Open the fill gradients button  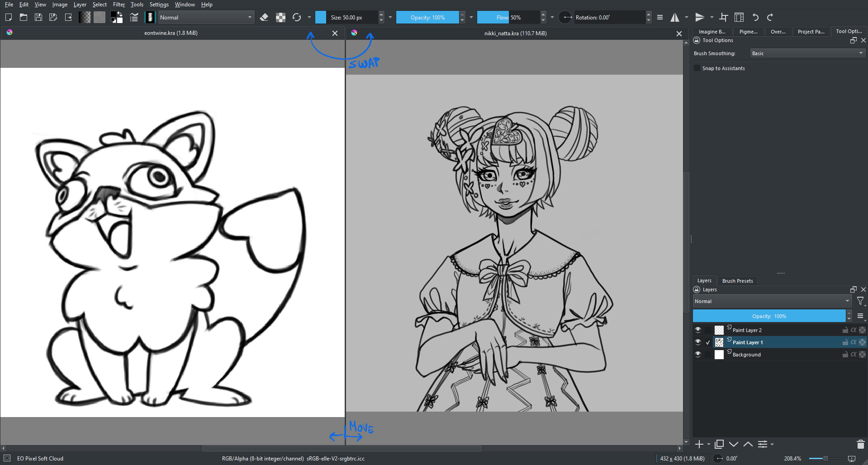(x=85, y=18)
